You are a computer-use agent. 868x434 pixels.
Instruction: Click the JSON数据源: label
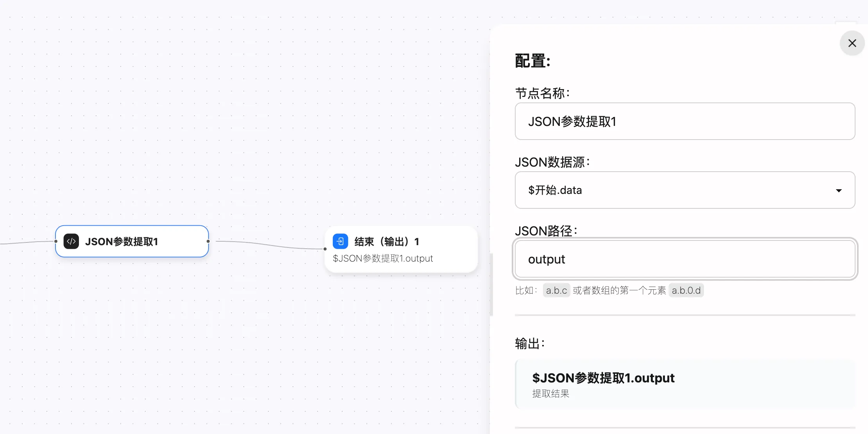(552, 162)
